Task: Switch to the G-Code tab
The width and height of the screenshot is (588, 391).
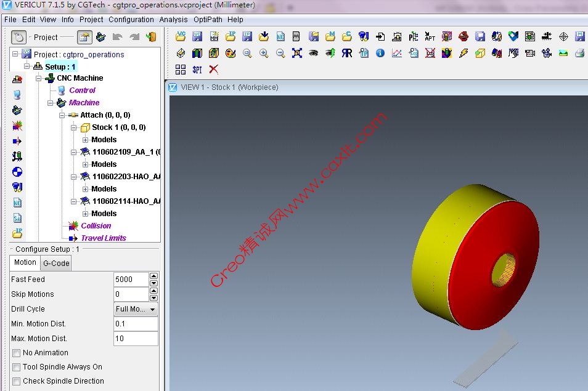Action: 56,263
